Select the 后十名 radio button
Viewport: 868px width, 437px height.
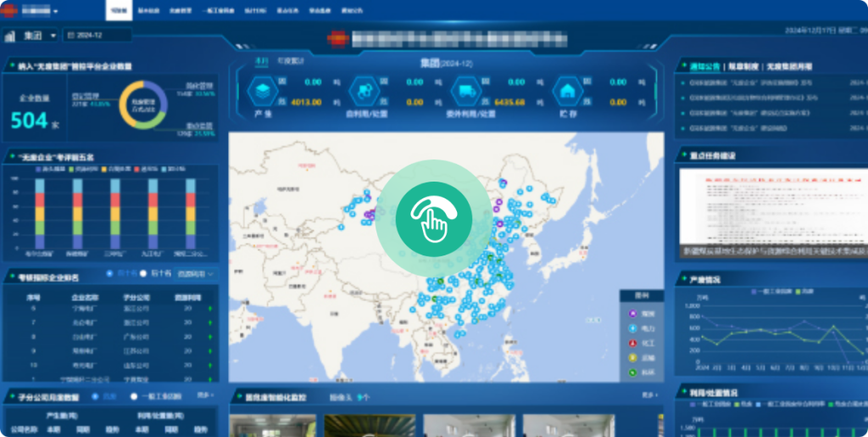point(143,274)
